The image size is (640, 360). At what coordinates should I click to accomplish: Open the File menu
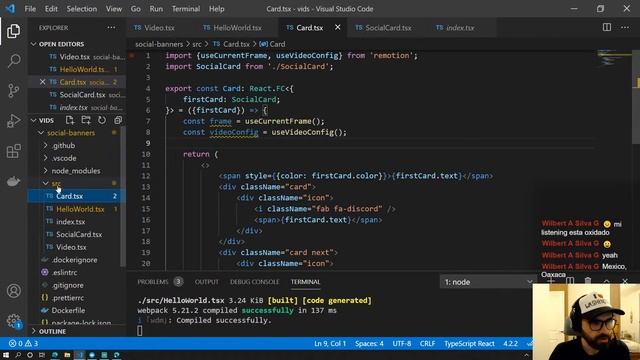30,9
